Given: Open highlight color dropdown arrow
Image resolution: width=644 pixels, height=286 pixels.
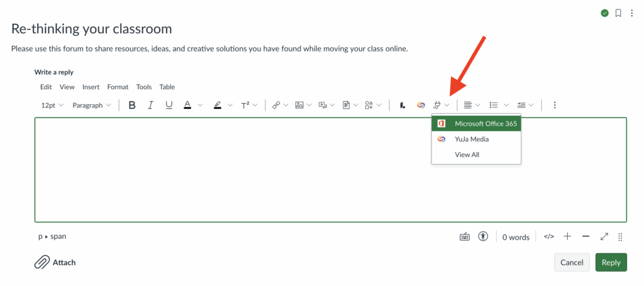Looking at the screenshot, I should pos(230,106).
